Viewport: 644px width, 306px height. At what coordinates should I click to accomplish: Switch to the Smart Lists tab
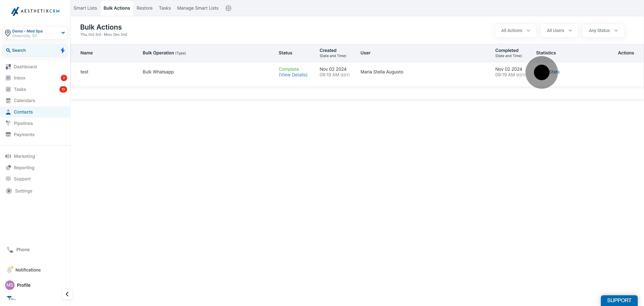point(85,8)
